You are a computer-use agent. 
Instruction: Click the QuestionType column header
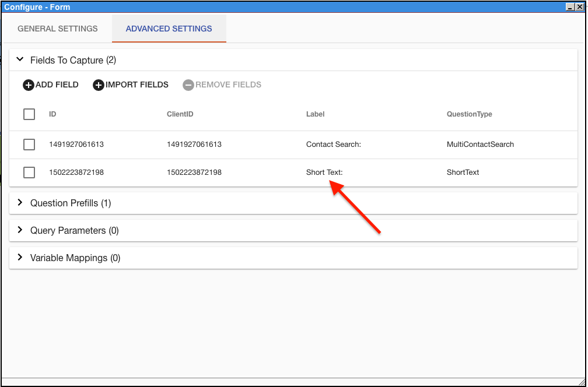click(469, 114)
